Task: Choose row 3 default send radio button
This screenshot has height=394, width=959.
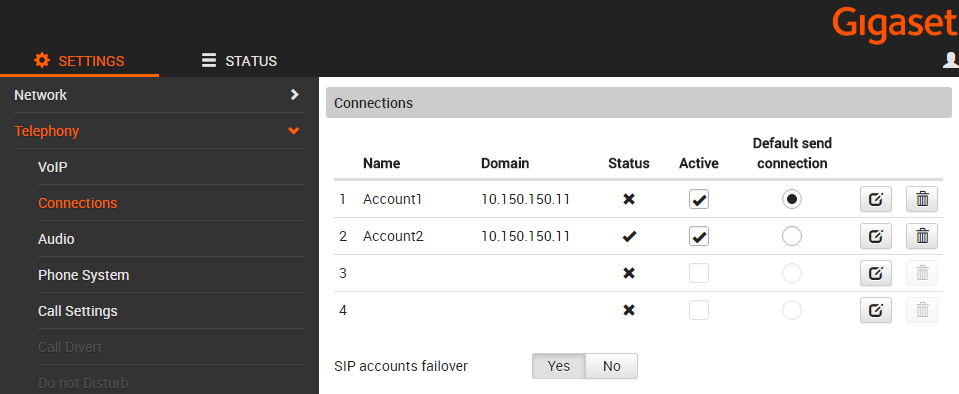Action: (792, 273)
